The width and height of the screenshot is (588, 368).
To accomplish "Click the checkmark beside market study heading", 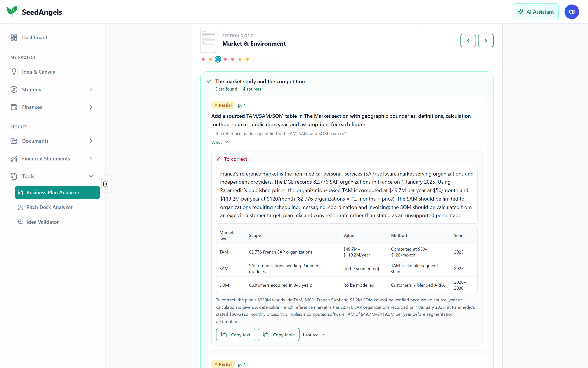I will pos(209,81).
